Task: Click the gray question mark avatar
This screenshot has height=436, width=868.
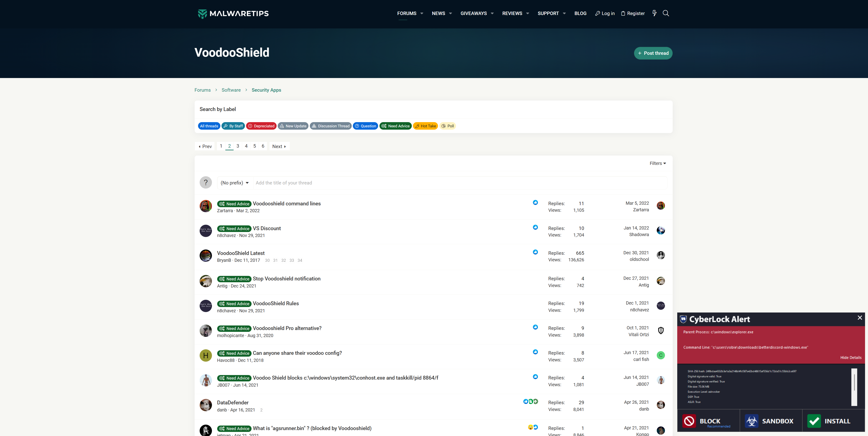Action: (206, 182)
